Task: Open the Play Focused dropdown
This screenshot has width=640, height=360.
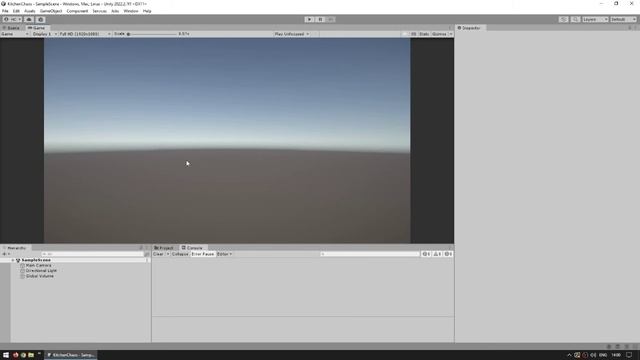Action: pyautogui.click(x=291, y=34)
